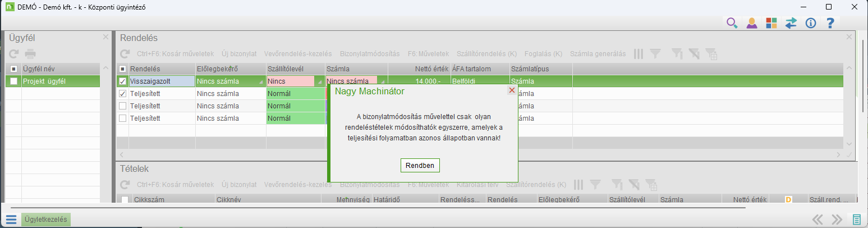Open Számla dropdown in Visszaigazolt row
The height and width of the screenshot is (228, 868).
[x=383, y=82]
